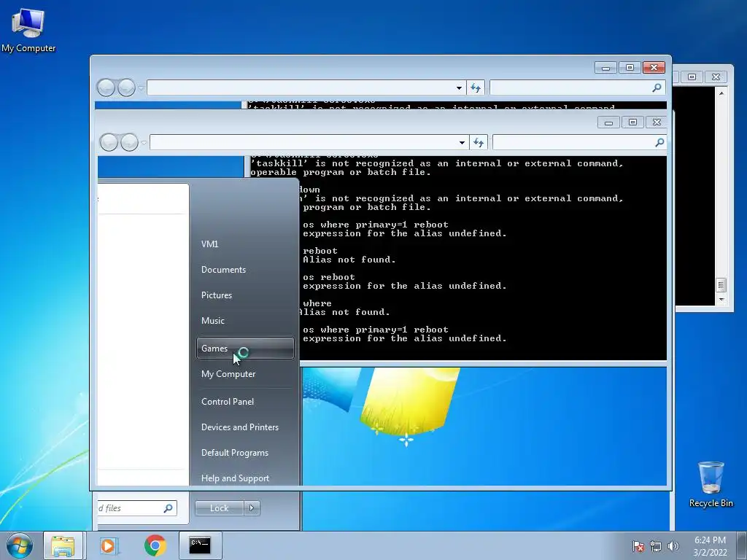Click scroll down arrow in the background console window
This screenshot has width=747, height=560.
tap(721, 300)
